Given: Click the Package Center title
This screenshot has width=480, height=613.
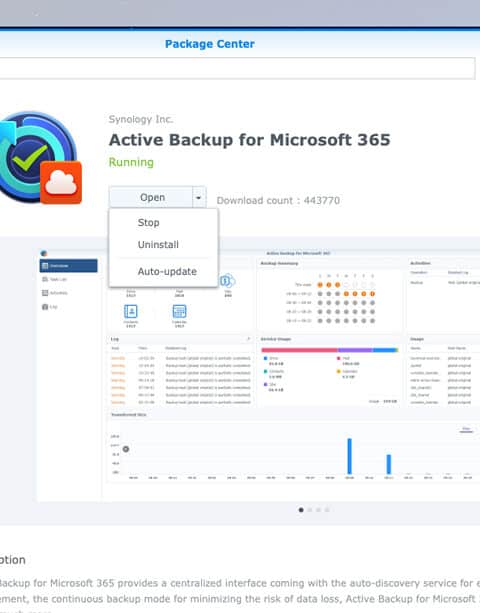Looking at the screenshot, I should (210, 44).
